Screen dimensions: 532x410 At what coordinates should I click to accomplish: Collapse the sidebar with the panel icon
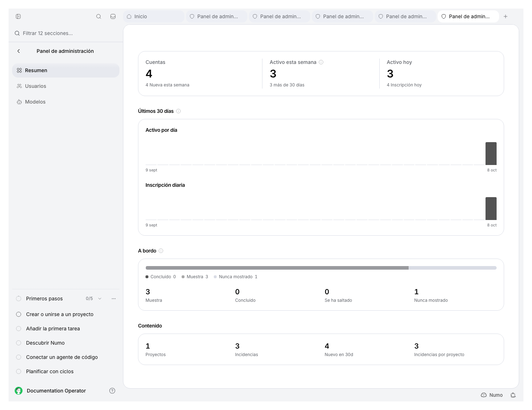18,16
